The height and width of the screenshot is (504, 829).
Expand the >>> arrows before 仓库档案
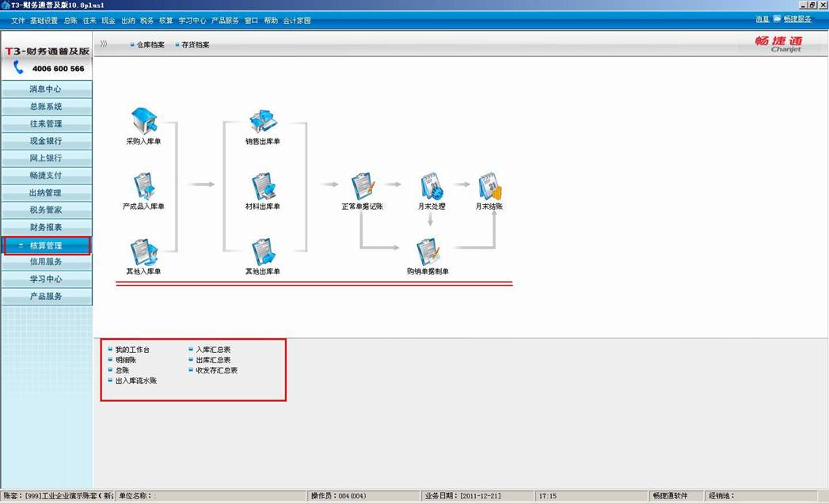[104, 44]
